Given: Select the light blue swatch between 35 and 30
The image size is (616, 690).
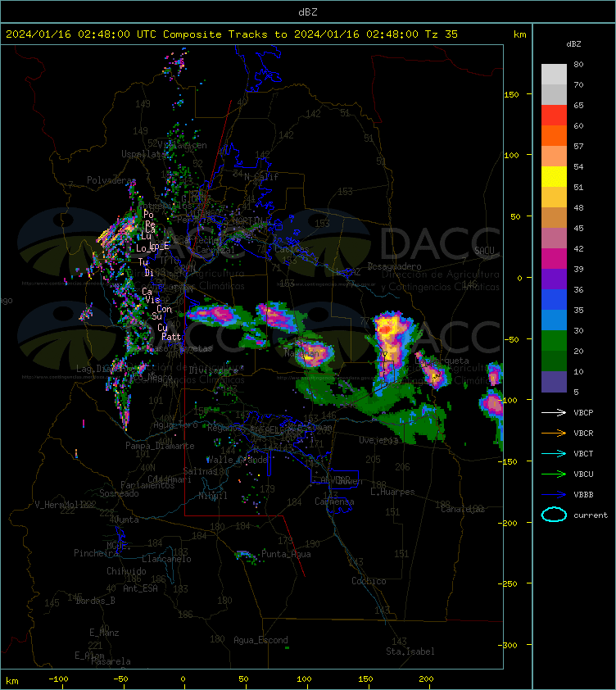Looking at the screenshot, I should (x=554, y=320).
